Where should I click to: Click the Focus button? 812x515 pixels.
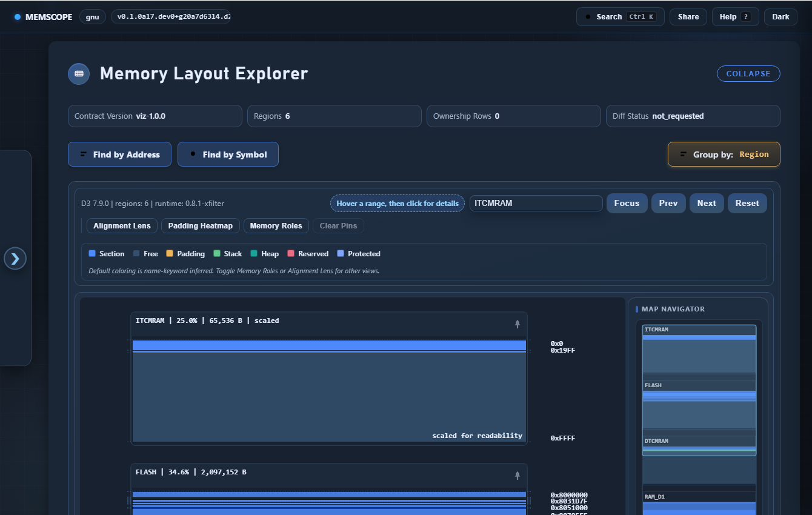627,204
